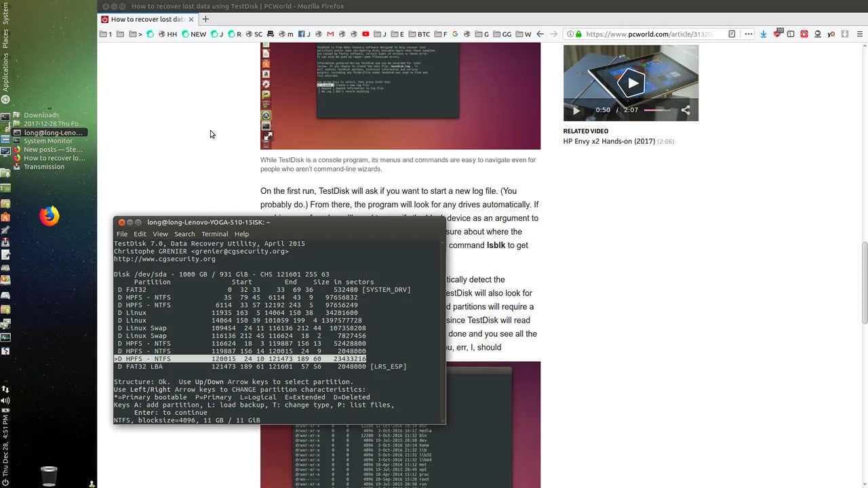Viewport: 868px width, 488px height.
Task: Share the video via share icon
Action: tap(686, 110)
